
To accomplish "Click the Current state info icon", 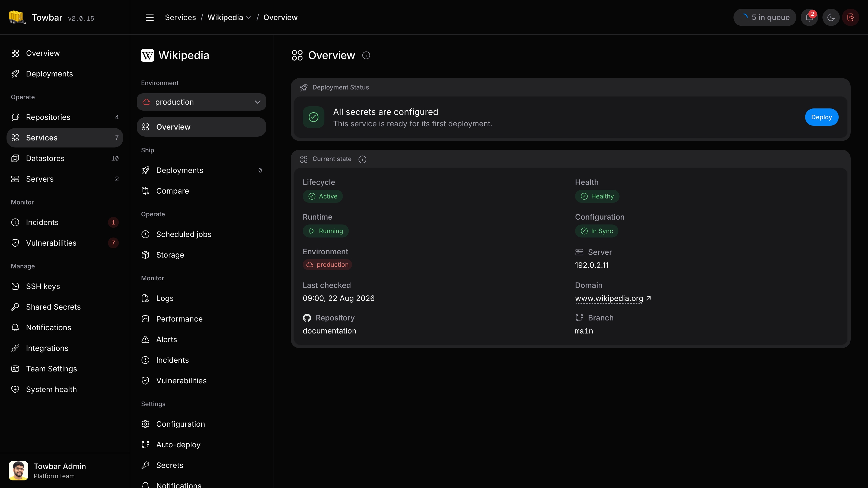I will (x=362, y=159).
